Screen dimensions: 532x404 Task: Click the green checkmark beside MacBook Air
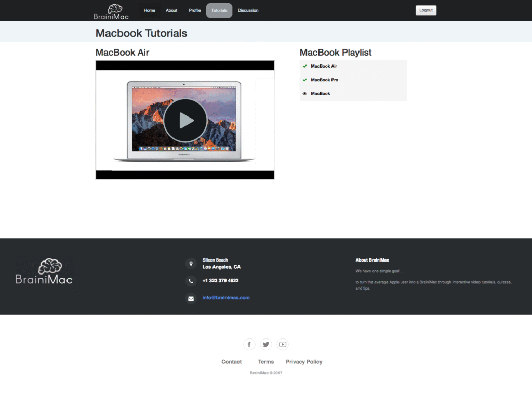[305, 66]
